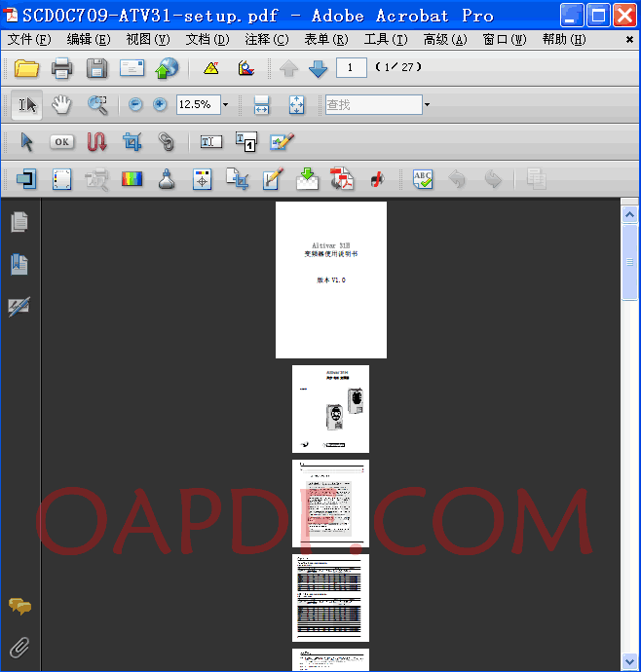Click the page number input field
The width and height of the screenshot is (641, 672).
point(352,68)
